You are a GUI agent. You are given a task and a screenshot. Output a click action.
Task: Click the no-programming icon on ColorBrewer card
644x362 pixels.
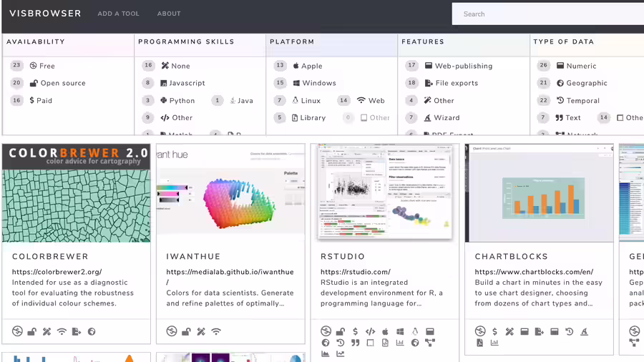click(x=47, y=332)
